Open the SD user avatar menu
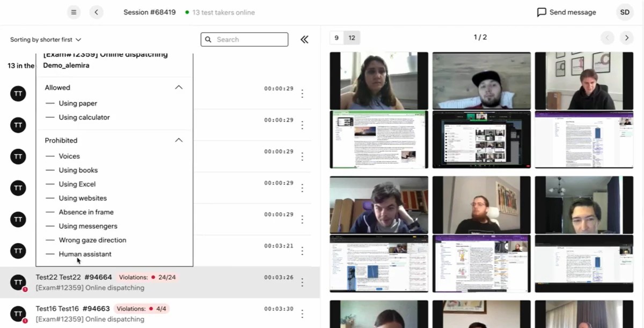Screen dimensions: 644x328 [x=625, y=12]
